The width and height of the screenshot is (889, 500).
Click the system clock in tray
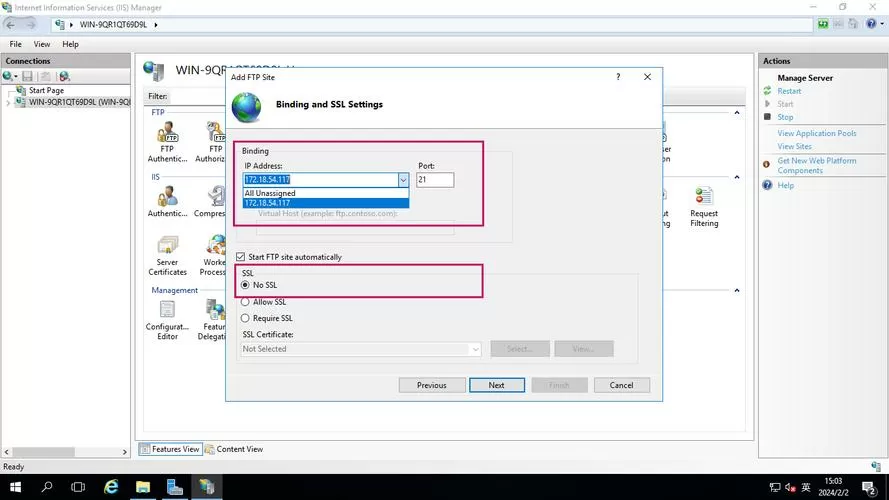coord(833,487)
